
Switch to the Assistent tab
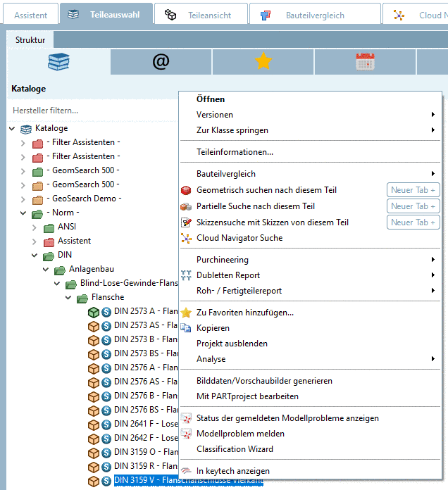pos(30,15)
